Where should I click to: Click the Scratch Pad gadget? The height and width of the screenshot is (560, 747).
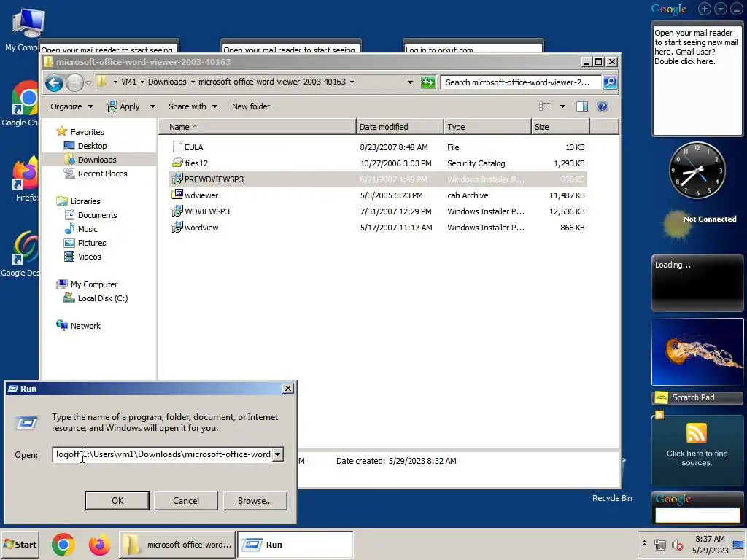tap(697, 397)
